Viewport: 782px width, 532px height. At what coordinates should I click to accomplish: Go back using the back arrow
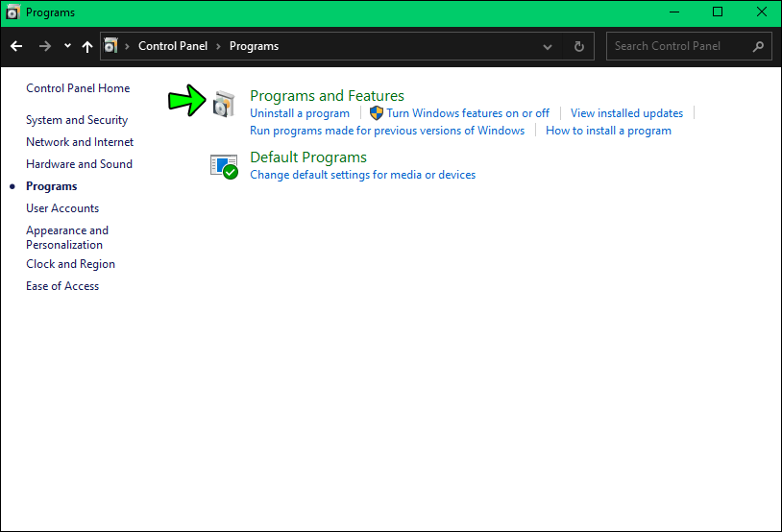(16, 46)
